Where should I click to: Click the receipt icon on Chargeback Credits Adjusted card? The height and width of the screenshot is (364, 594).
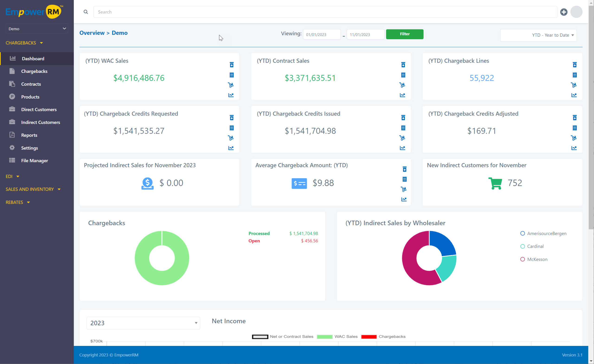coord(575,128)
